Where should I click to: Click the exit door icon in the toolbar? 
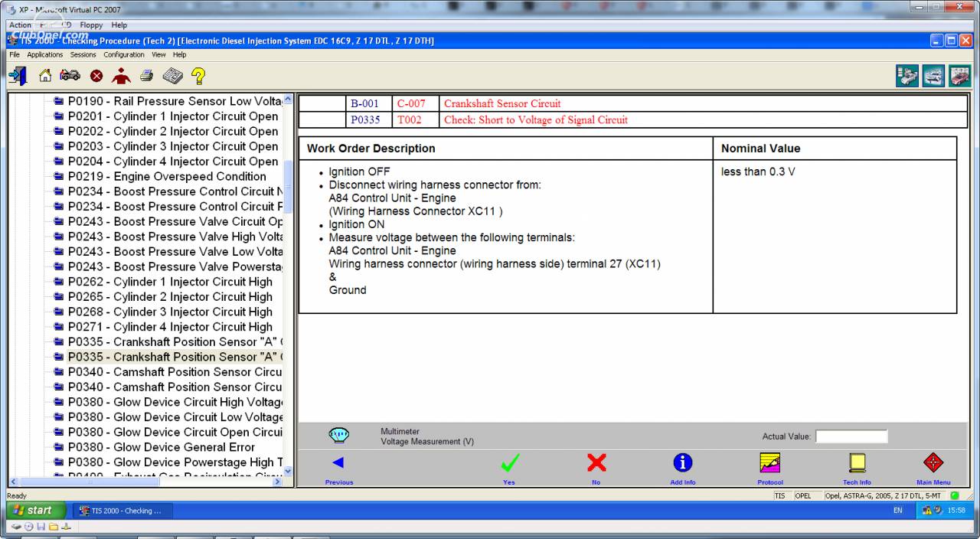coord(18,76)
